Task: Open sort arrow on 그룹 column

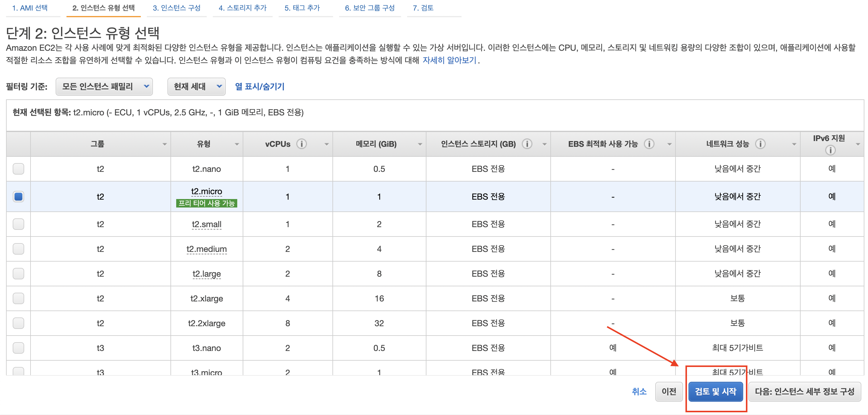Action: click(164, 144)
